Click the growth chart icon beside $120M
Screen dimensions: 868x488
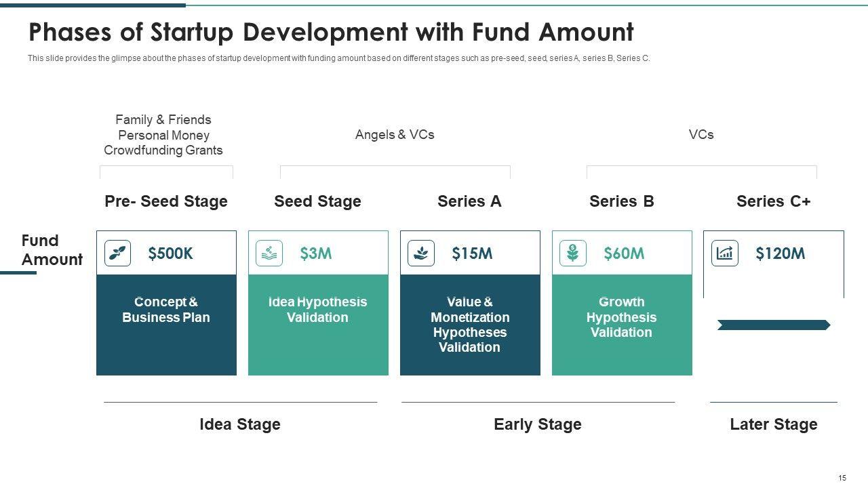tap(725, 253)
